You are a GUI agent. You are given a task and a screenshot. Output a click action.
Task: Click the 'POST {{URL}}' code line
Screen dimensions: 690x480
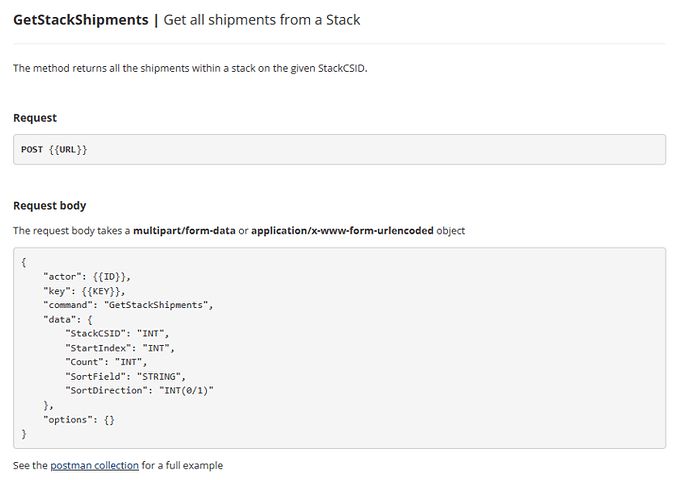[x=54, y=150]
